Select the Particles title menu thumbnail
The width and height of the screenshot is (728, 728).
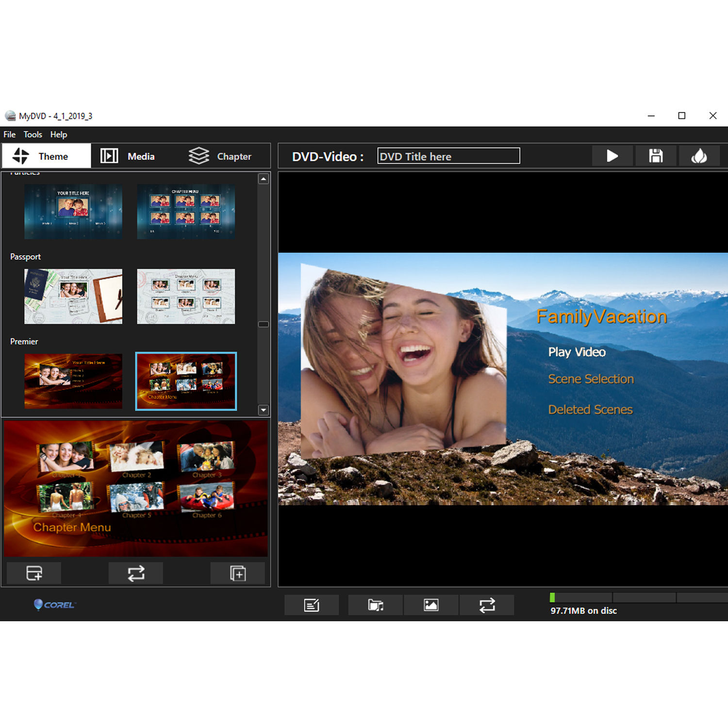coord(73,212)
